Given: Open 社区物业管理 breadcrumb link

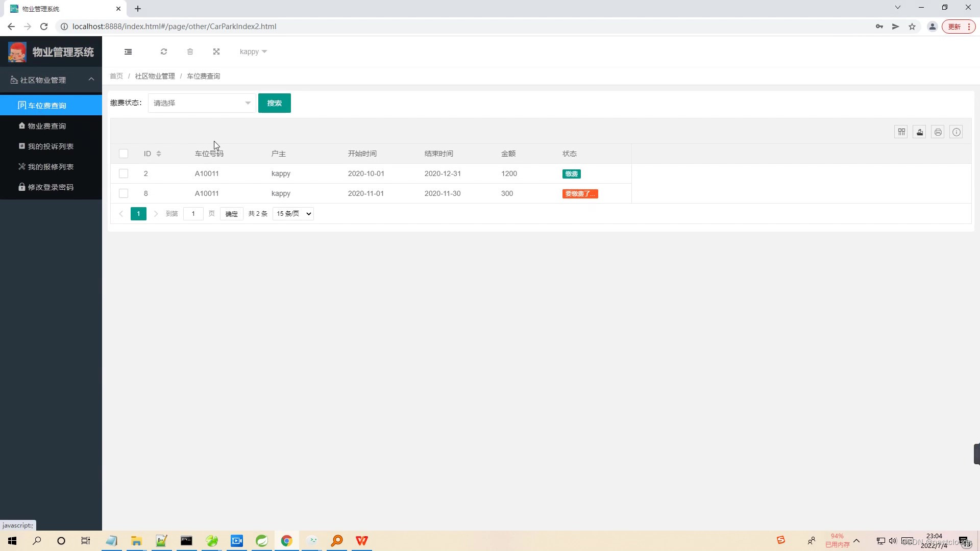Looking at the screenshot, I should pos(155,76).
